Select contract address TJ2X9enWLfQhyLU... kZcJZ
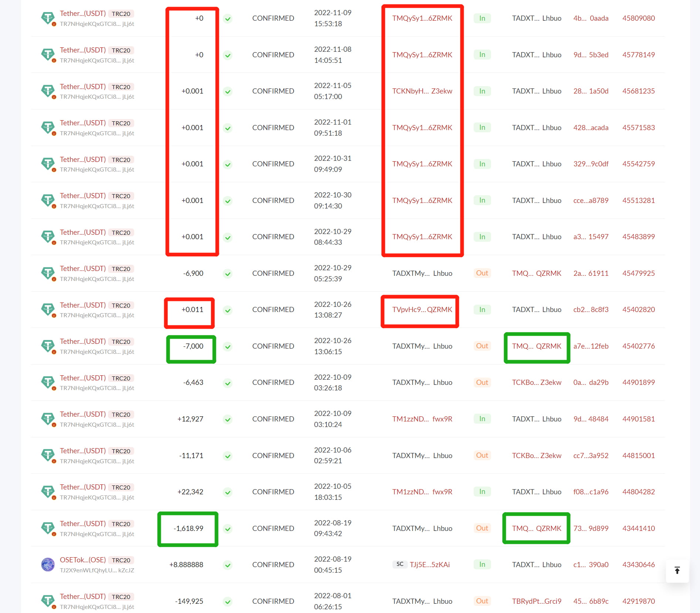Screen dimensions: 700x613 (x=97, y=570)
